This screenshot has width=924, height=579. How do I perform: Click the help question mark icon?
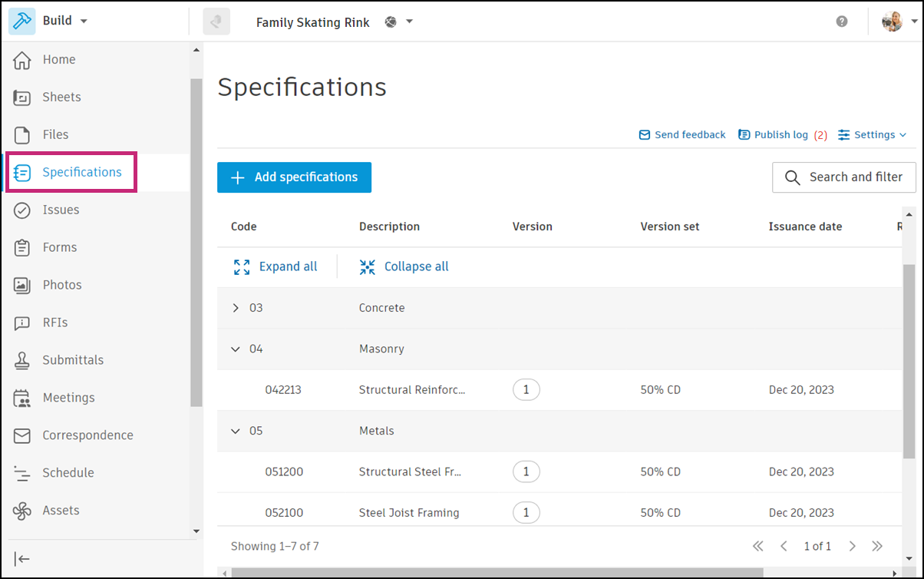pyautogui.click(x=842, y=22)
